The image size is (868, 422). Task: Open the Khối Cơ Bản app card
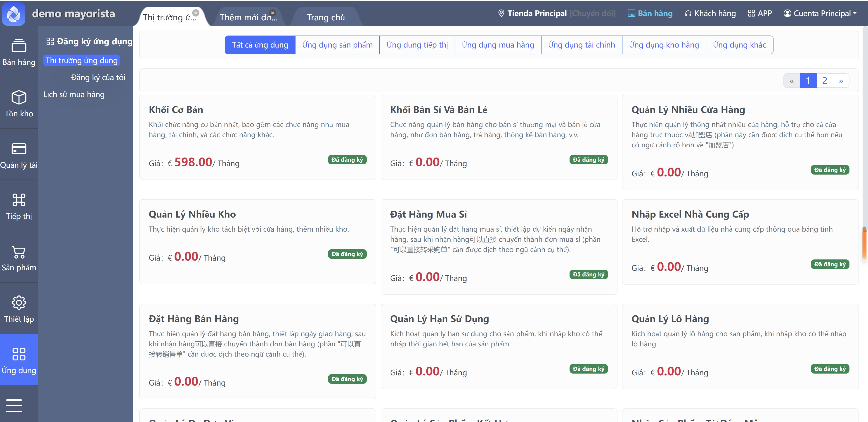(x=176, y=110)
